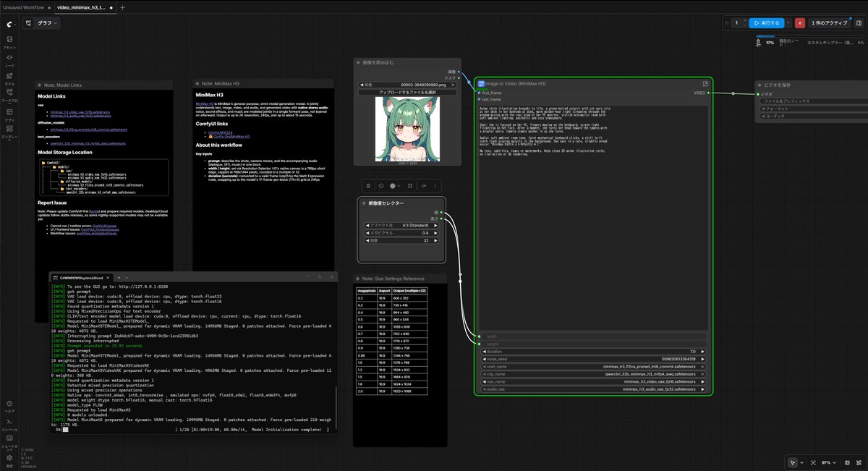Open the Assets panel in sidebar
Viewport: 868px width, 471px height.
click(9, 42)
